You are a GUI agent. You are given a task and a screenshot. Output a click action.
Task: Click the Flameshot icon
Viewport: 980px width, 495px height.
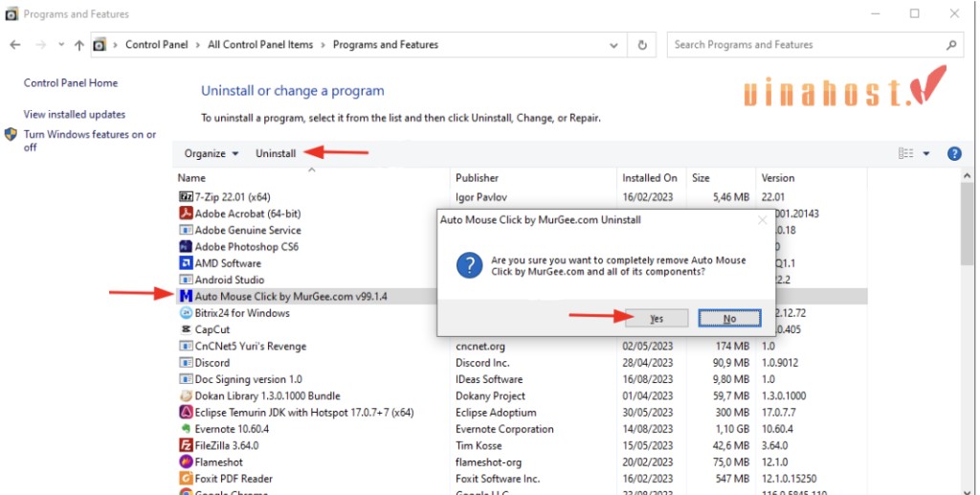point(186,461)
